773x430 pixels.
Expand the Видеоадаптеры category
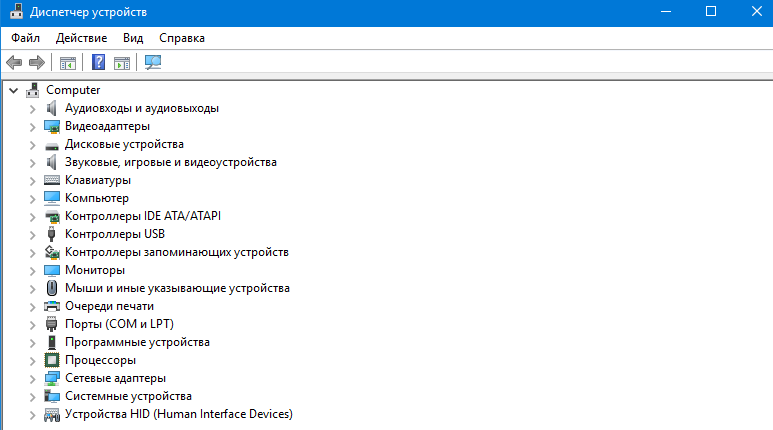pos(33,127)
